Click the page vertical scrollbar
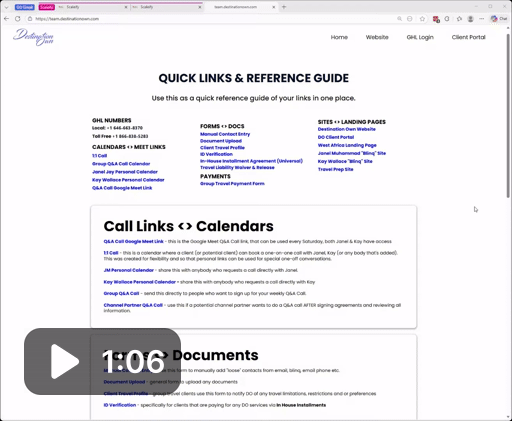Screen dimensions: 512x421 509,113
